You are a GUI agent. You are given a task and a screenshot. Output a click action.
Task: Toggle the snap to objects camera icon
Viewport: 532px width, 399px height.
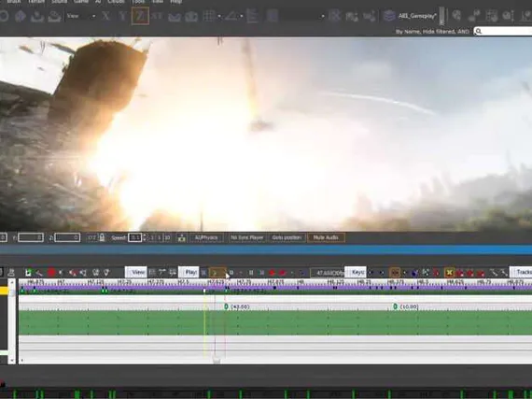(x=191, y=16)
